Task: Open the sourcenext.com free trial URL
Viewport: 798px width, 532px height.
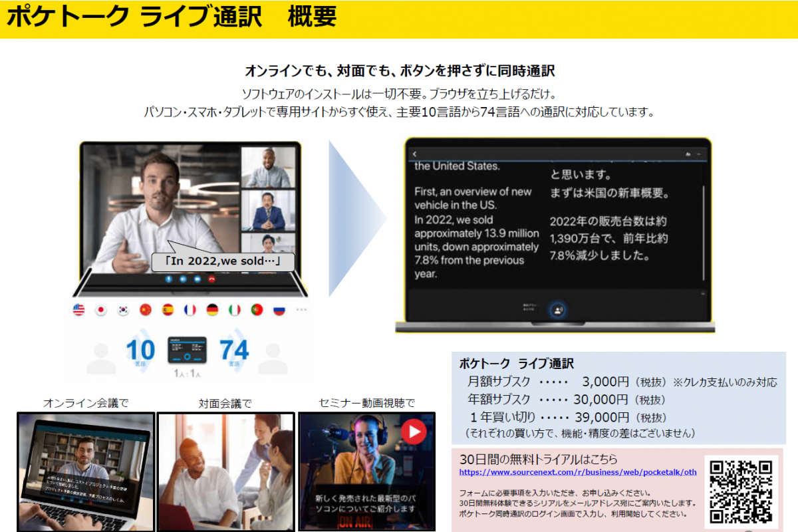Action: (x=578, y=472)
